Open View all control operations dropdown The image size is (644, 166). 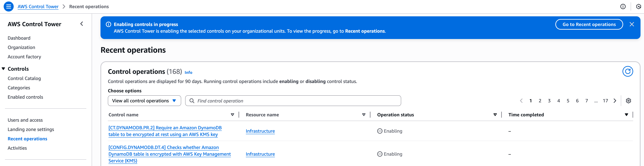click(144, 101)
